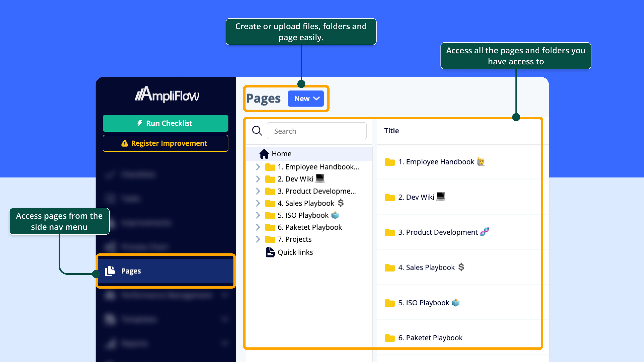The image size is (644, 362).
Task: Click the Run Checklist button
Action: [165, 123]
